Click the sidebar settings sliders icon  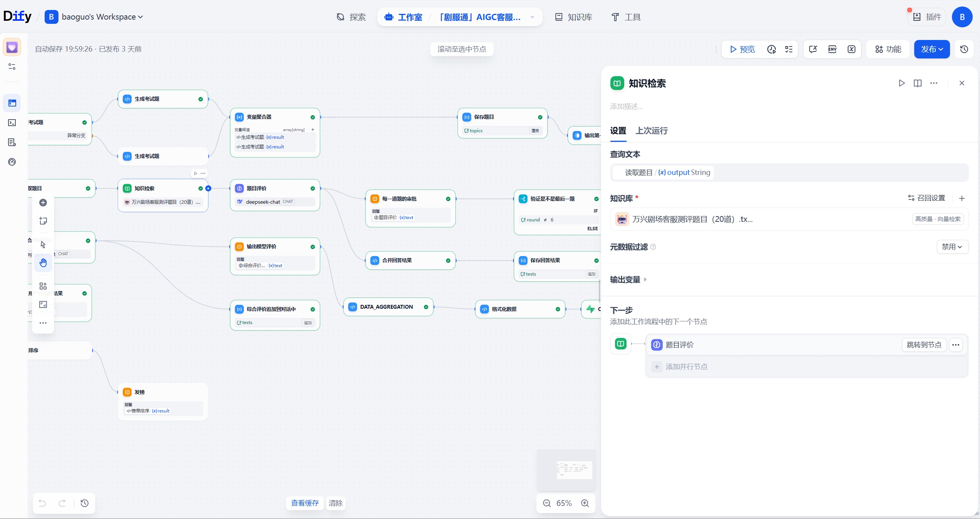[x=12, y=67]
